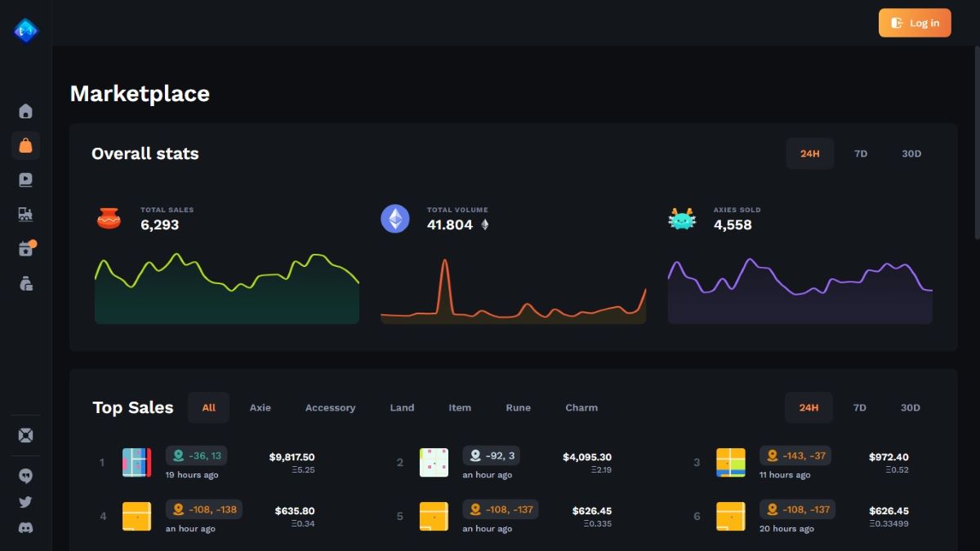Click the $626.45 price in sale rank 5
This screenshot has height=551, width=980.
pos(592,511)
